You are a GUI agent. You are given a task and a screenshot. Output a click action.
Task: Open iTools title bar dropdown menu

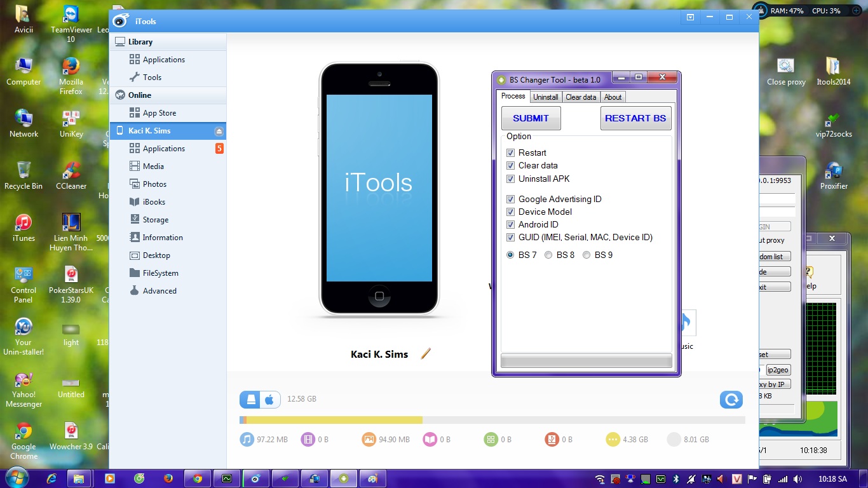coord(690,17)
